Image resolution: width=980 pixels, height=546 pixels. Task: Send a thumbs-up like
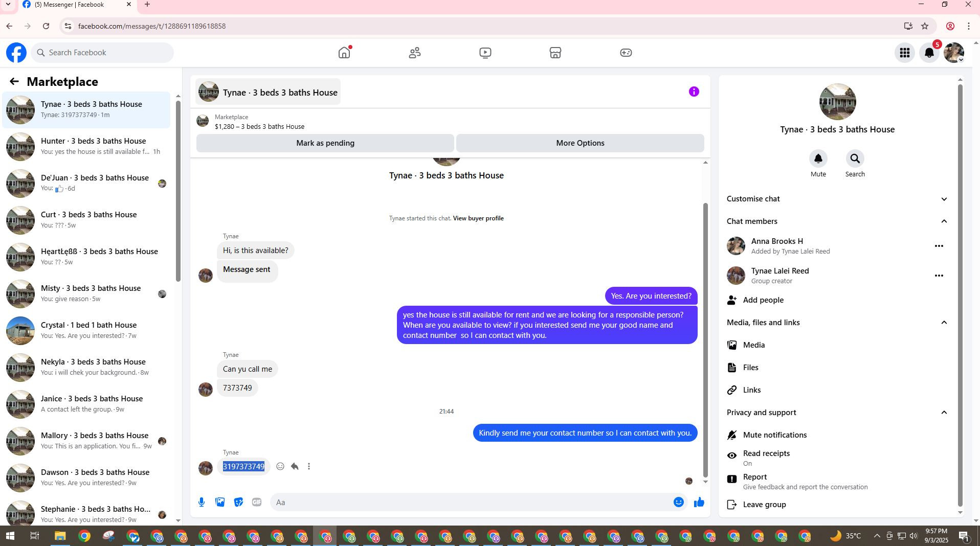[699, 503]
